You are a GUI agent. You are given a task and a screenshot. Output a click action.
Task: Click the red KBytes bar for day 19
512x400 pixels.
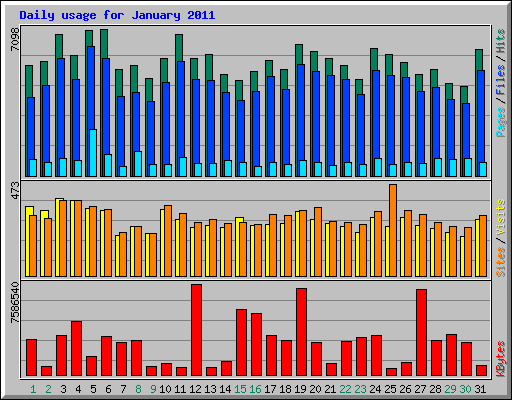tap(301, 332)
